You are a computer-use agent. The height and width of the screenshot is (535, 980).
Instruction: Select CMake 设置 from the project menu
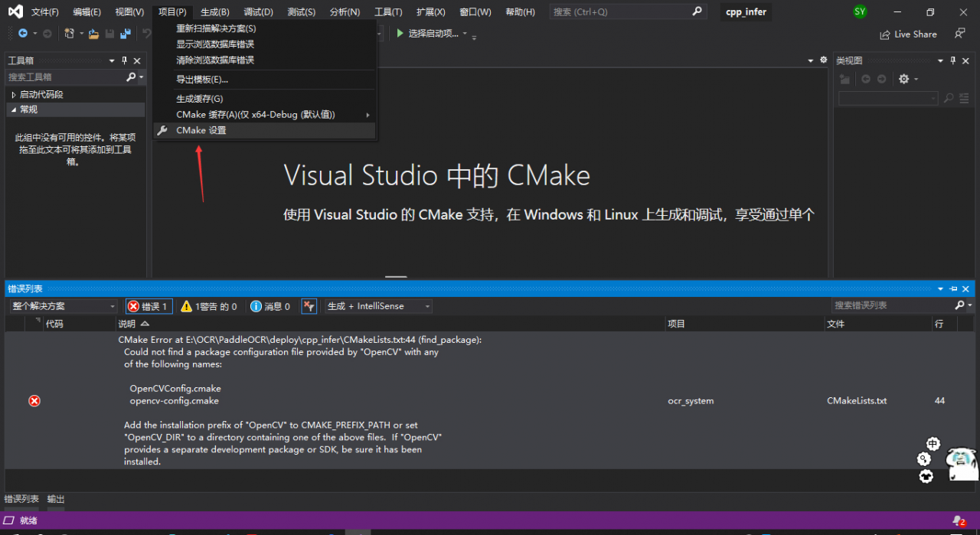[201, 130]
